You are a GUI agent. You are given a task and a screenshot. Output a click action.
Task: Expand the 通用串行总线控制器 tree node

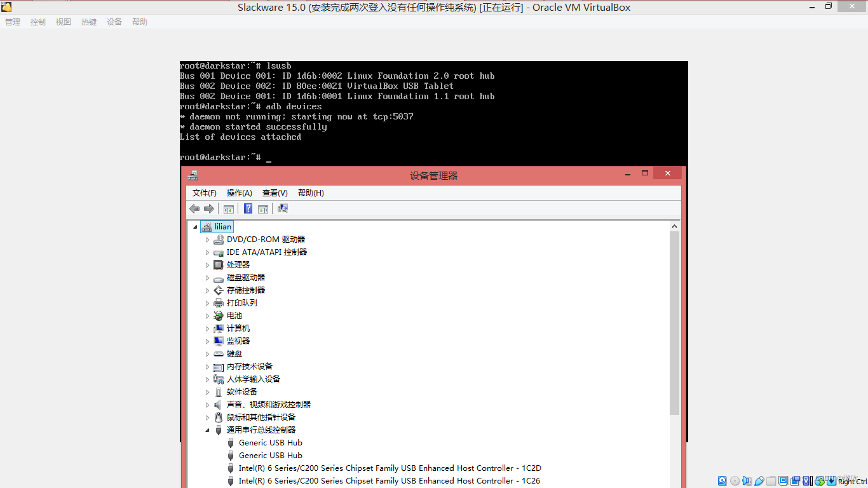(207, 430)
